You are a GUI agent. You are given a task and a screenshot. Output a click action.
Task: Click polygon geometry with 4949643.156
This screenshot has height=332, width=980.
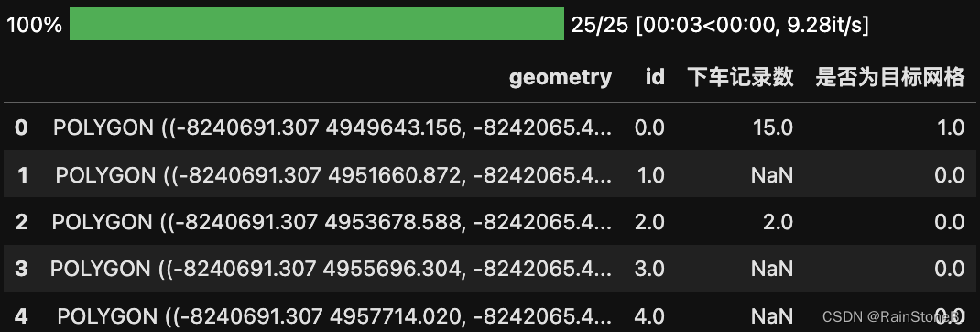click(x=332, y=127)
